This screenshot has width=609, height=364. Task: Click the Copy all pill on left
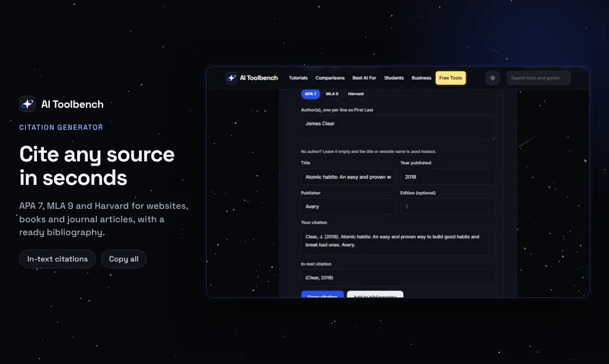coord(124,259)
